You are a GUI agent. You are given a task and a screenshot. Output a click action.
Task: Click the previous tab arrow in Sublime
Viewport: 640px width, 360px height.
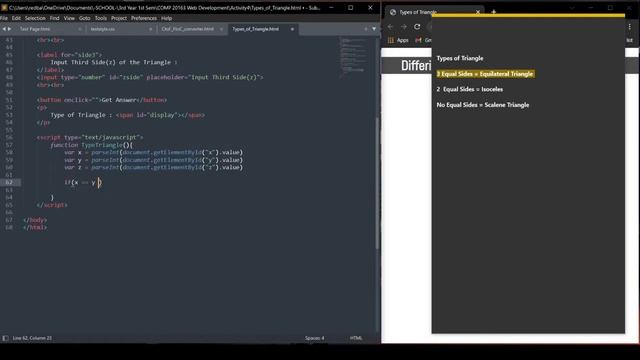(x=4, y=29)
